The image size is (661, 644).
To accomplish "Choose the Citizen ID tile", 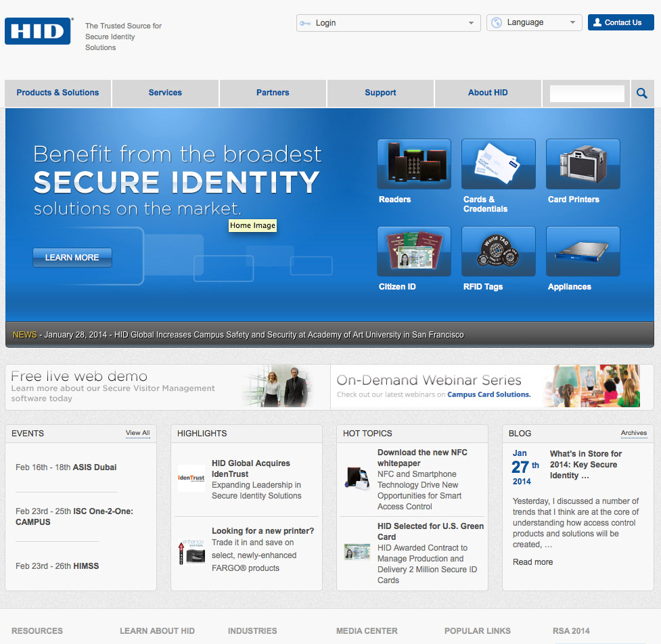I will click(413, 252).
